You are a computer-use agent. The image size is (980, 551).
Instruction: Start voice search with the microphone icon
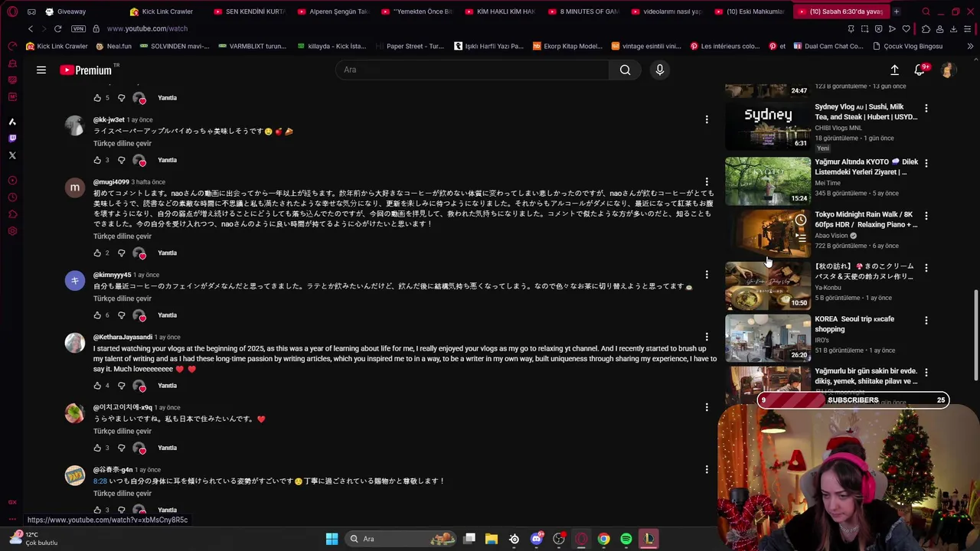click(659, 70)
